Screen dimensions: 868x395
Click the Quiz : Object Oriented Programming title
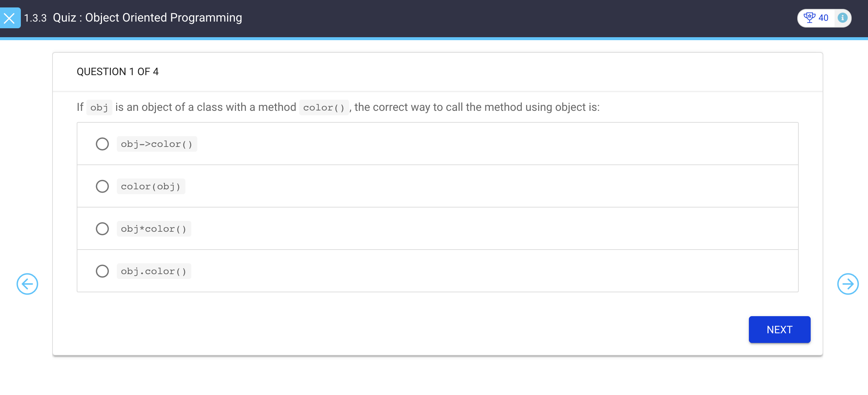pos(147,18)
